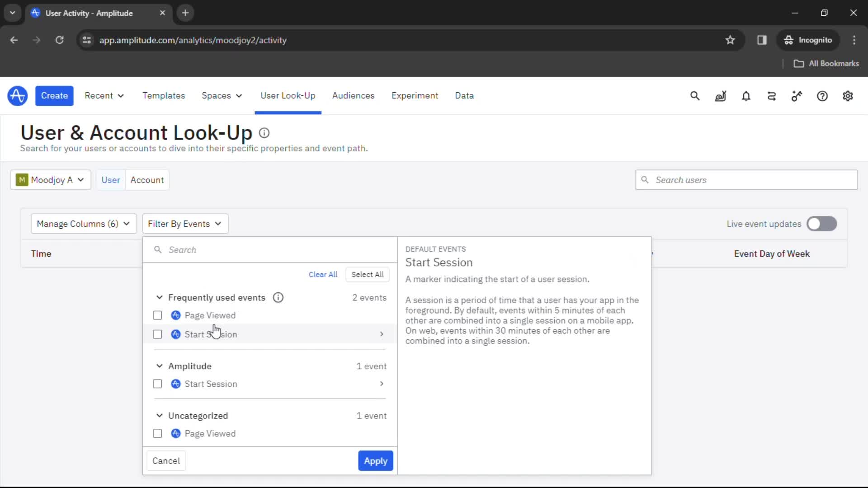Check Start Session in Frequently used events
868x488 pixels.
157,334
